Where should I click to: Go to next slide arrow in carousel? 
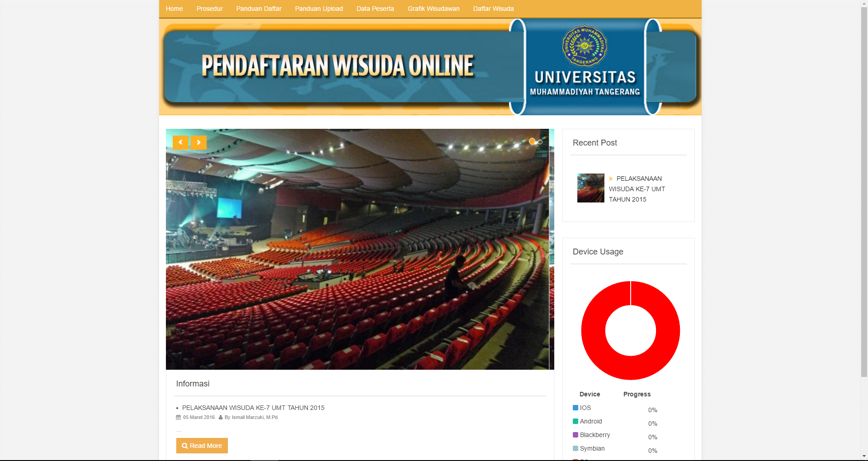pyautogui.click(x=198, y=142)
